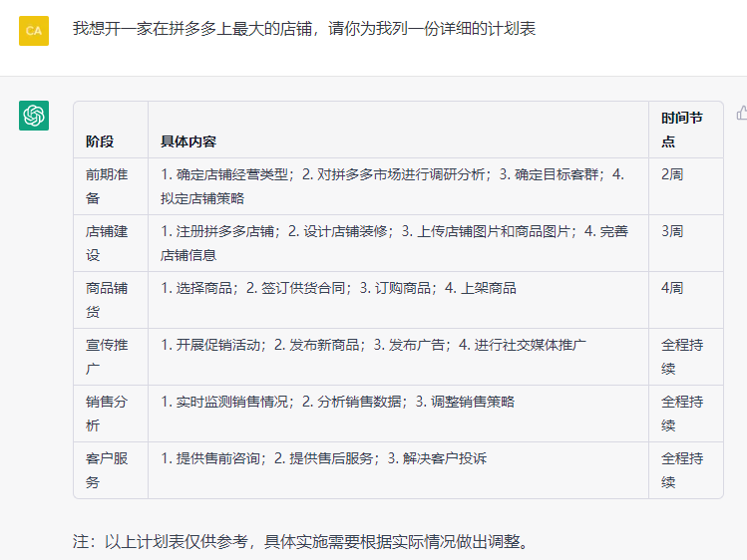Click the content cell starting 提供售前咨询
This screenshot has height=560, width=747.
pyautogui.click(x=398, y=470)
